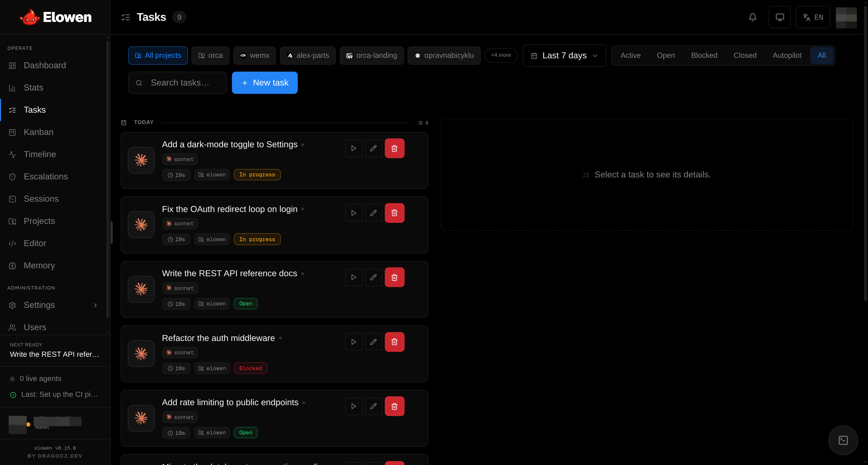Filter tasks by orca project

210,56
